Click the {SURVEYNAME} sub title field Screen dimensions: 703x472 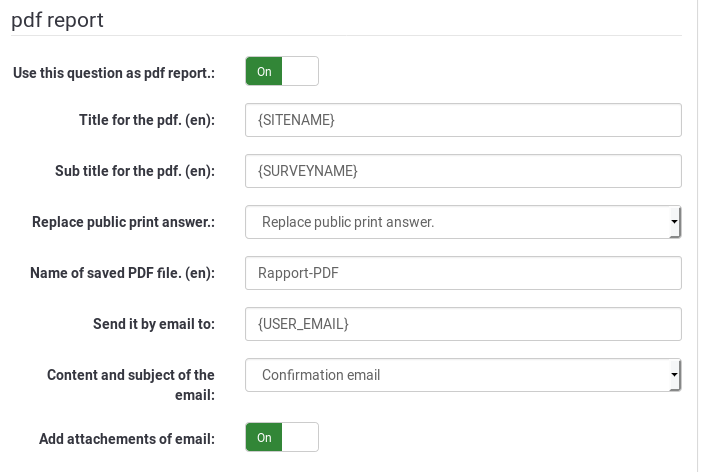tap(463, 171)
